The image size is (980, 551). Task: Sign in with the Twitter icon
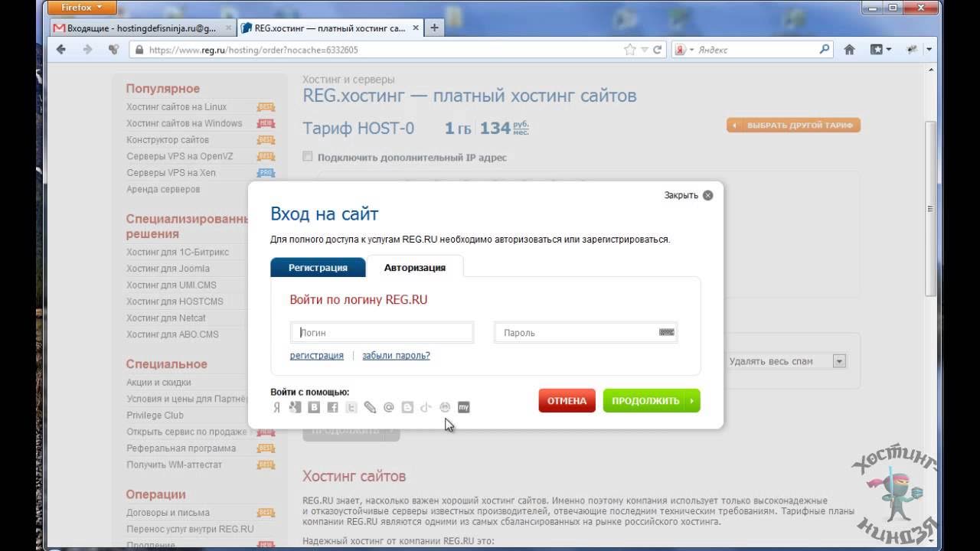pyautogui.click(x=351, y=407)
